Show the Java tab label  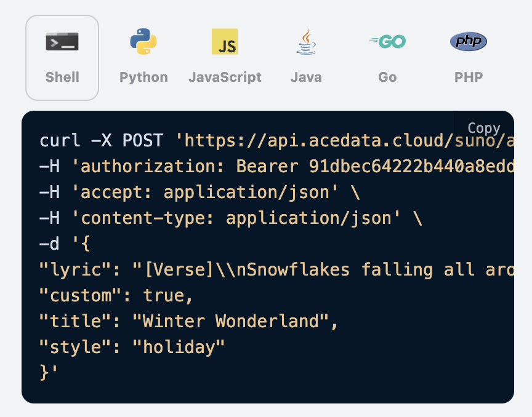[x=306, y=77]
